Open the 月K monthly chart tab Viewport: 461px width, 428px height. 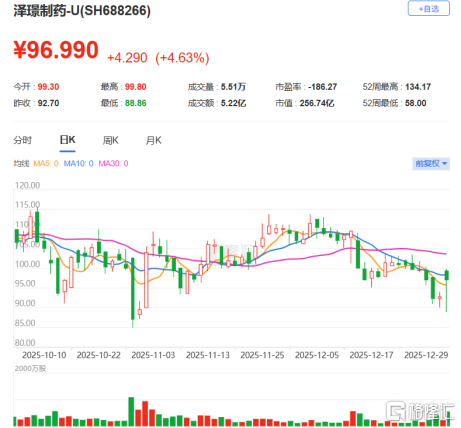(x=153, y=140)
